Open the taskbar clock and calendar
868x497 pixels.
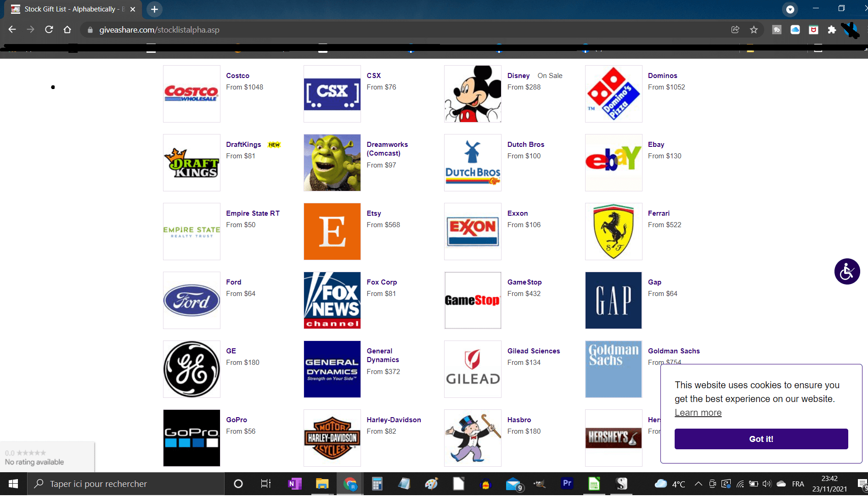pyautogui.click(x=829, y=484)
